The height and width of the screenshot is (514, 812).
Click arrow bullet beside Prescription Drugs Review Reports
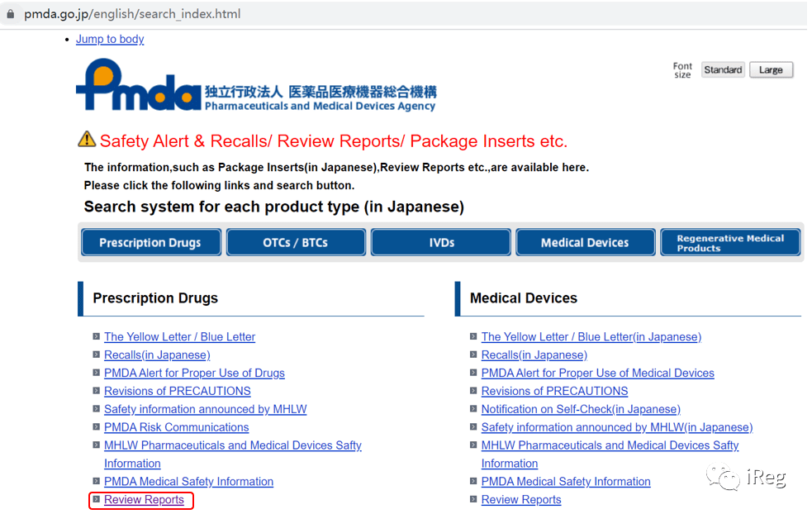[97, 499]
